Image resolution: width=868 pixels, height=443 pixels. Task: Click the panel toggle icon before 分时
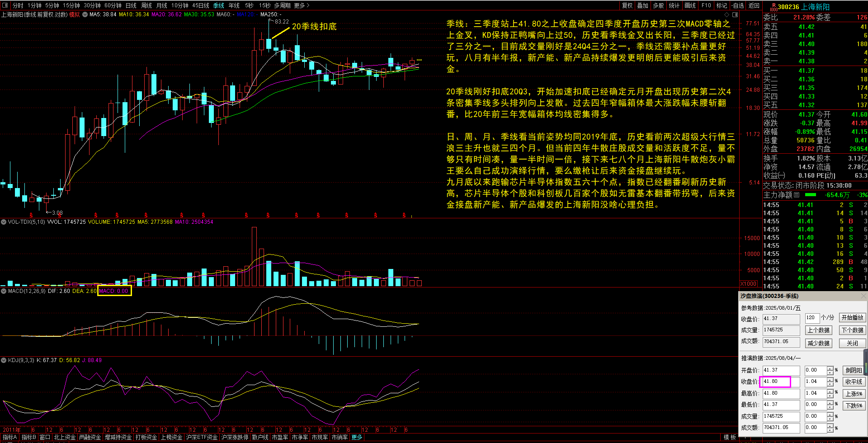point(5,5)
